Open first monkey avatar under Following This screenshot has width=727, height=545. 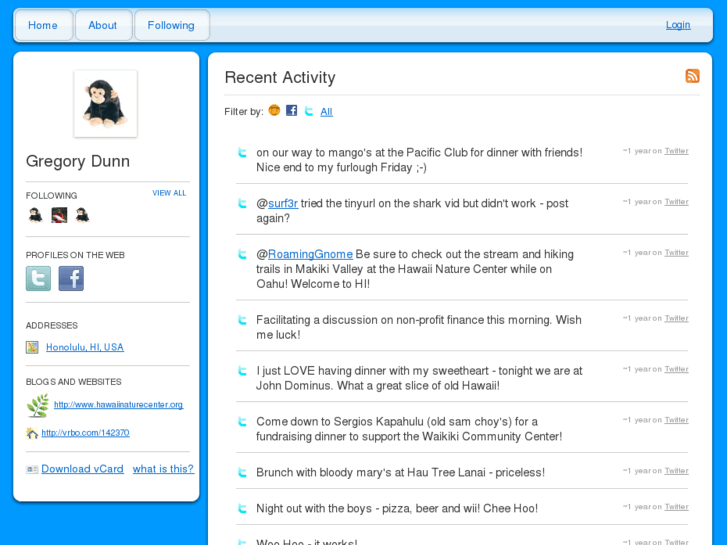pyautogui.click(x=35, y=215)
